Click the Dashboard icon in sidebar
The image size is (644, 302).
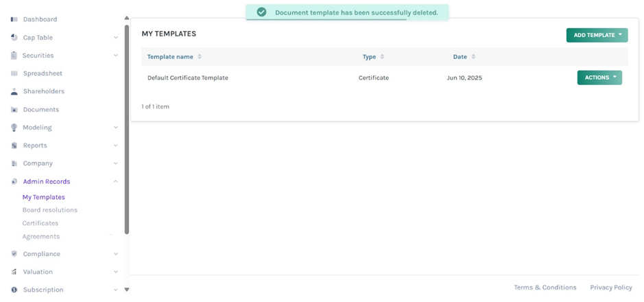point(14,19)
